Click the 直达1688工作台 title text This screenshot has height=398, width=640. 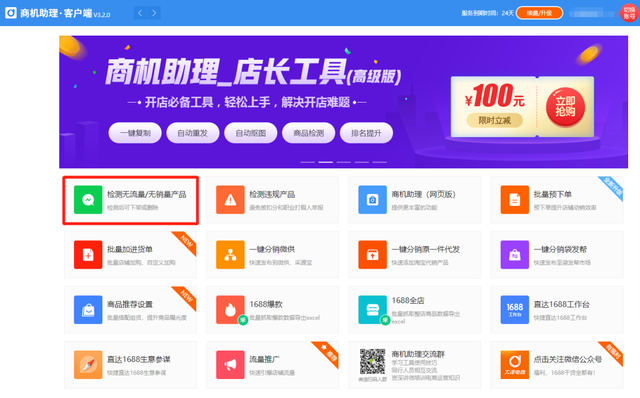point(561,305)
